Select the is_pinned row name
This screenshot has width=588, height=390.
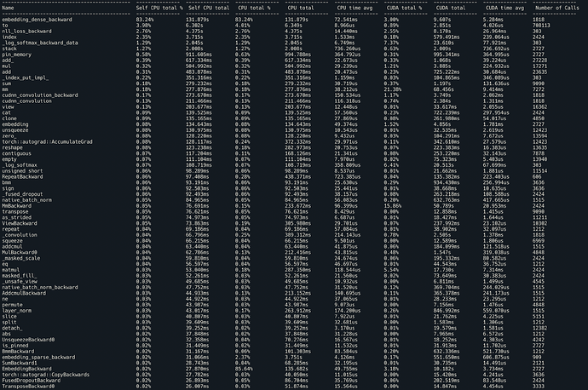point(15,346)
